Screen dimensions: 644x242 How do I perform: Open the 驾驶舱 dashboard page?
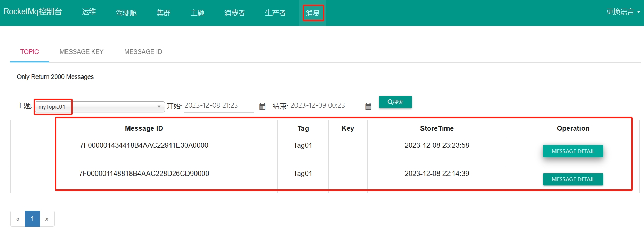click(126, 13)
